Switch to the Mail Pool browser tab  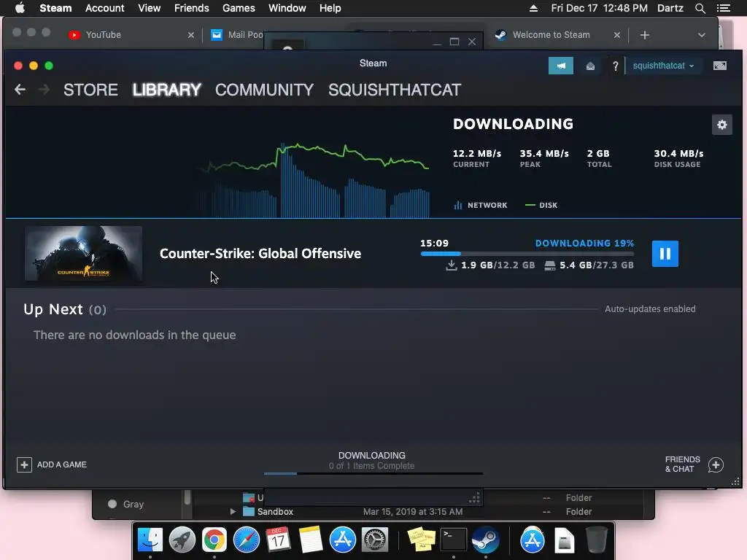coord(237,35)
